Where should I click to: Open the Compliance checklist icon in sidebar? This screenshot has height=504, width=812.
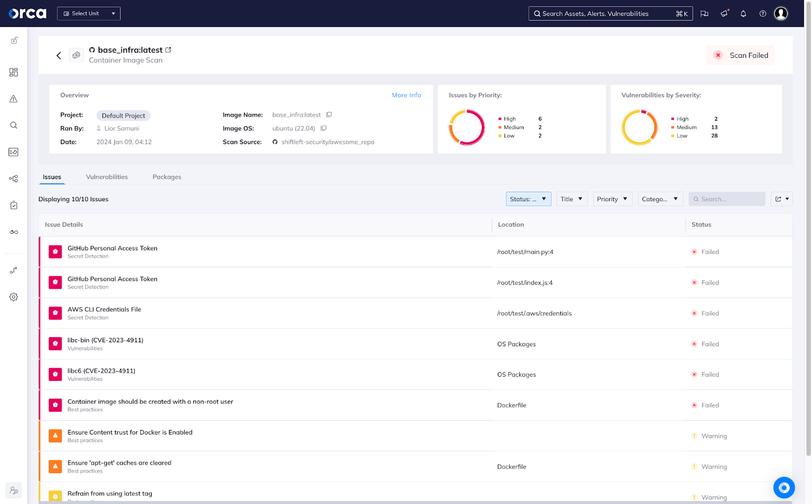coord(13,205)
